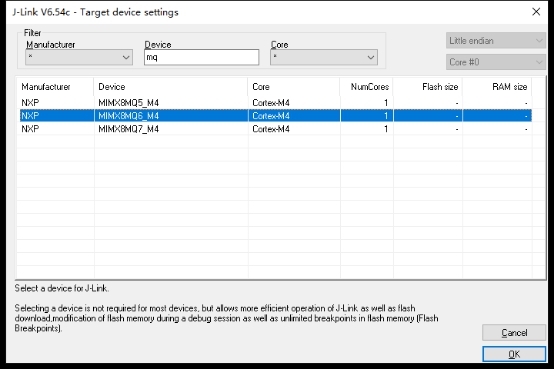Select the MIMX8MQ5_M4 device row
This screenshot has height=370, width=554.
point(276,103)
